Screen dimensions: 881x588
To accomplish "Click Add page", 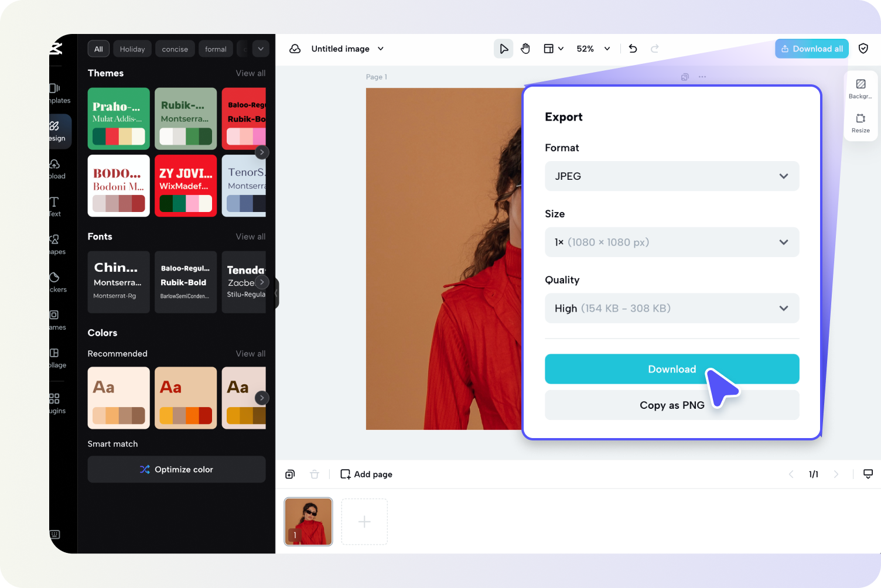I will click(366, 474).
